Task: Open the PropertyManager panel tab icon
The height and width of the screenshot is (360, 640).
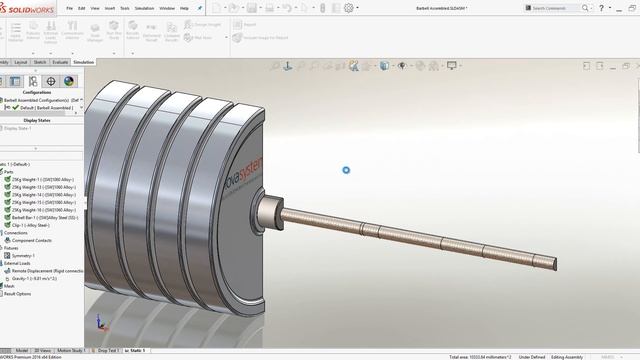Action: point(15,81)
